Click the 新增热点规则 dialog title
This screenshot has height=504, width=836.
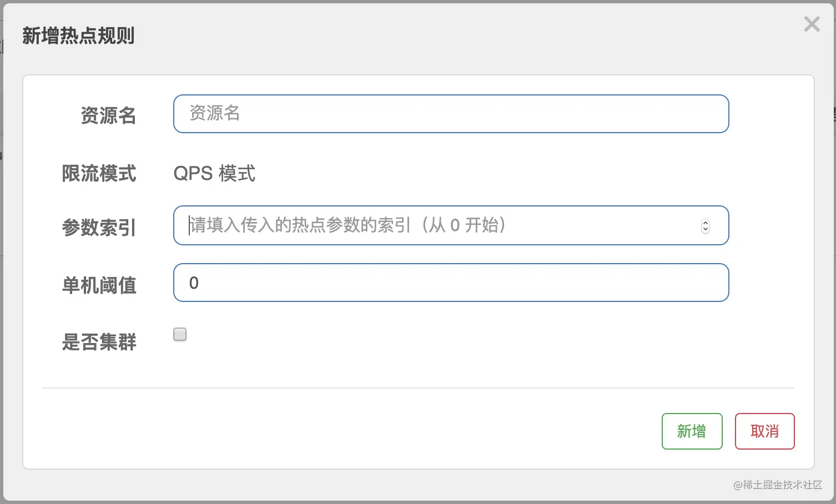point(78,36)
